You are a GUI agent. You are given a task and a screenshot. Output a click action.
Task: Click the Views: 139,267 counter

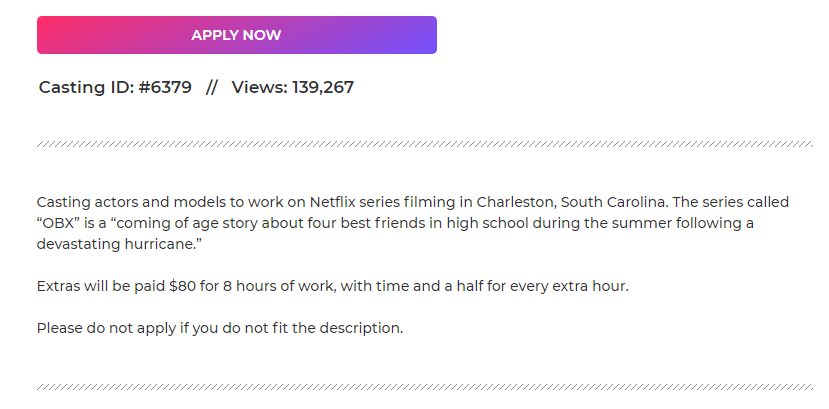pyautogui.click(x=292, y=87)
